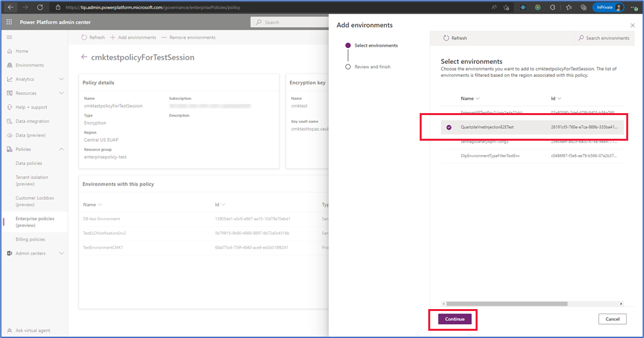Expand the Analytics section chevron
This screenshot has height=338, width=644.
click(62, 79)
